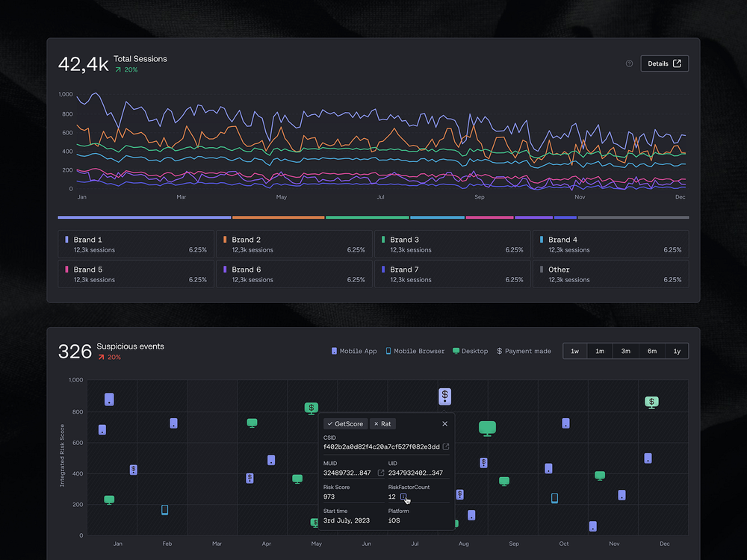Click the RiskFactorCount info icon
Image resolution: width=747 pixels, height=560 pixels.
pyautogui.click(x=403, y=497)
